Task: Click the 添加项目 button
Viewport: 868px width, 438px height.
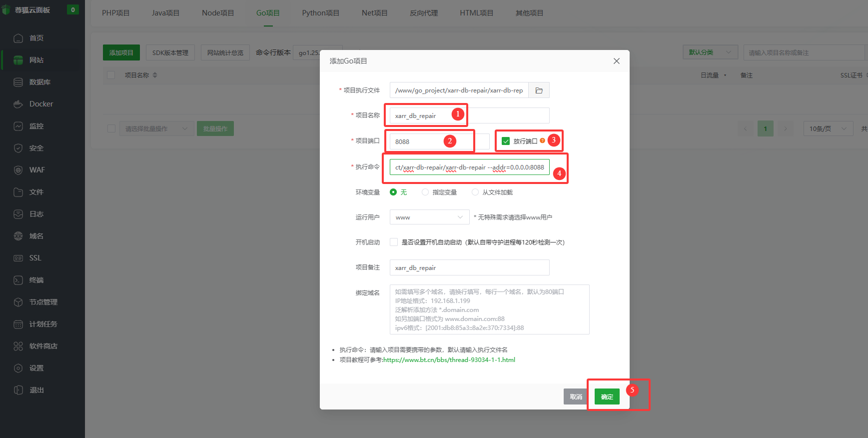Action: tap(121, 52)
